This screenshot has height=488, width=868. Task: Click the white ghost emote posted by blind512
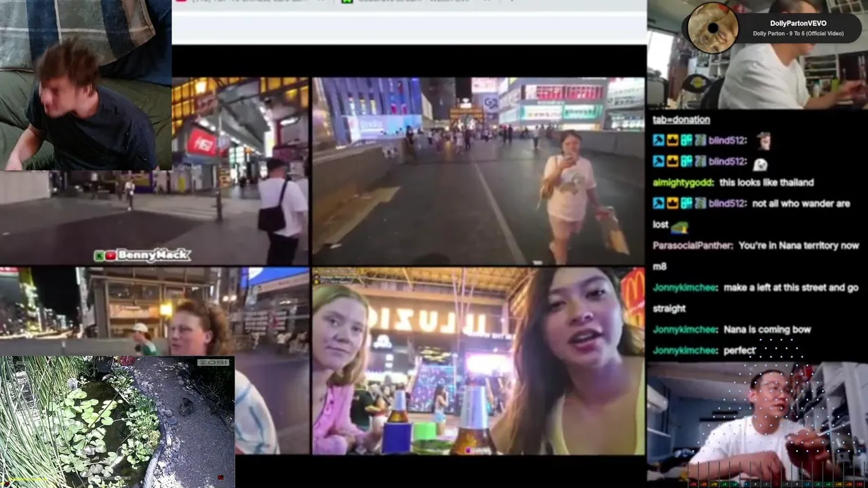[x=760, y=163]
